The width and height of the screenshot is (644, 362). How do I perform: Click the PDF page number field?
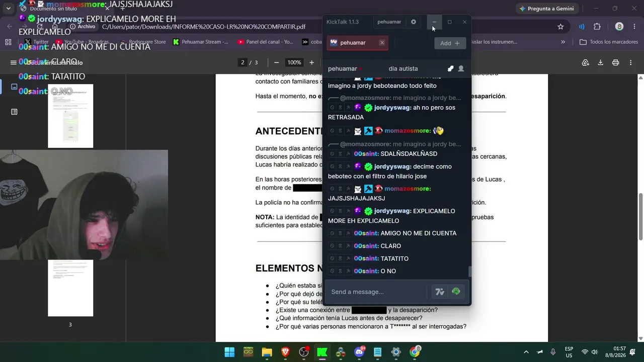click(243, 62)
